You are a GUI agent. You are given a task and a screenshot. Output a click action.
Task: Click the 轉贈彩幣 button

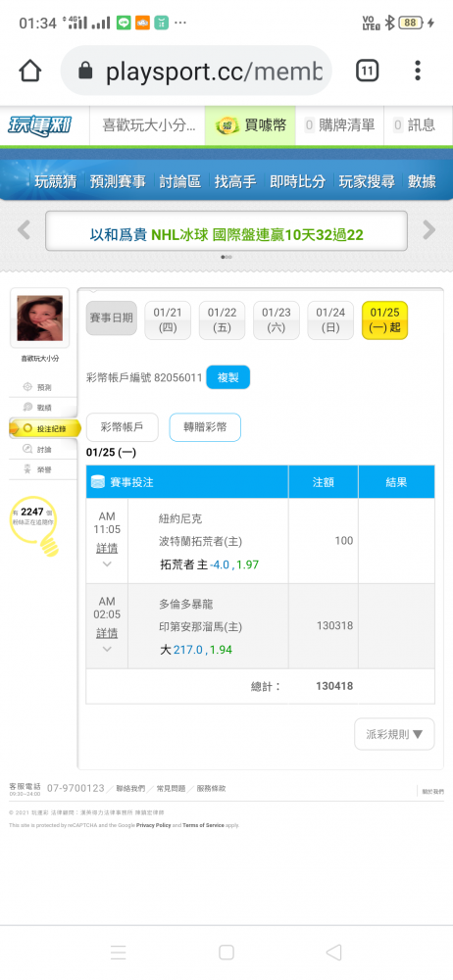tap(205, 427)
